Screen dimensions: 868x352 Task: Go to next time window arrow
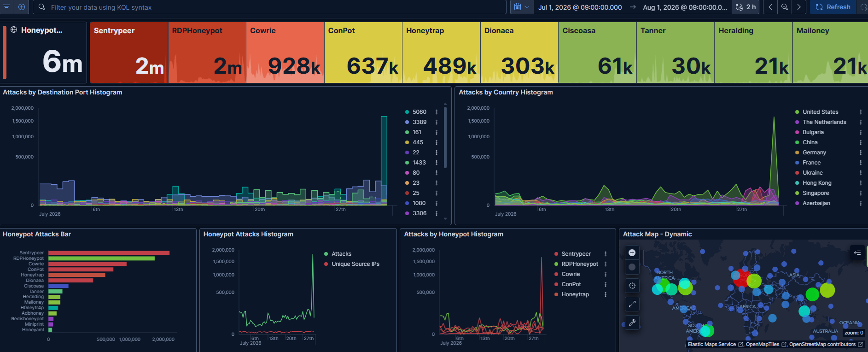(799, 7)
